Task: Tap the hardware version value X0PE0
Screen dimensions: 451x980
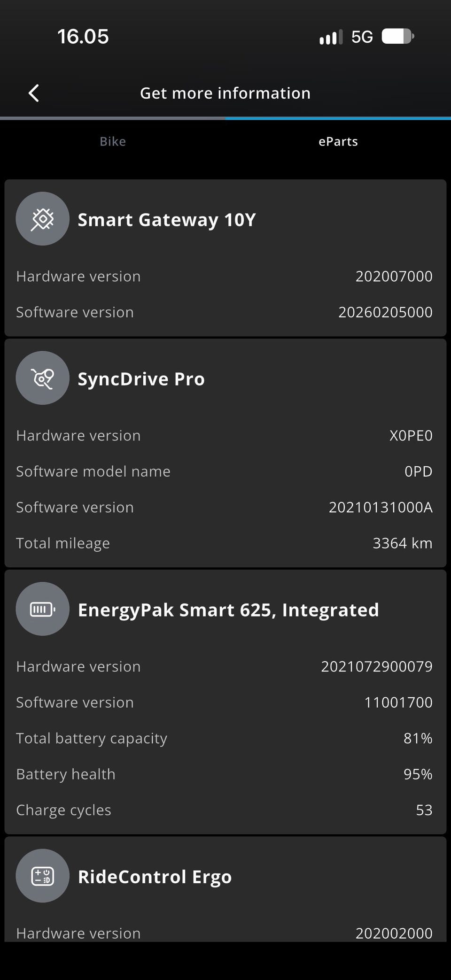Action: pos(411,435)
